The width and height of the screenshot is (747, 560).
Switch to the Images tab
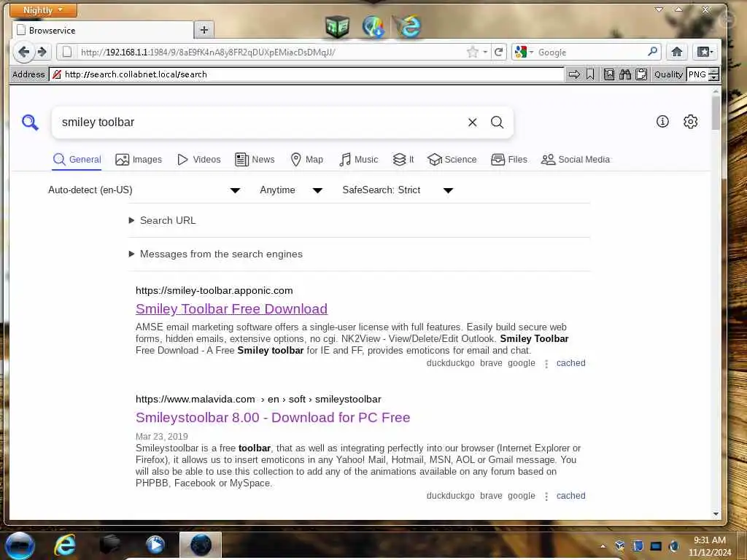(139, 160)
